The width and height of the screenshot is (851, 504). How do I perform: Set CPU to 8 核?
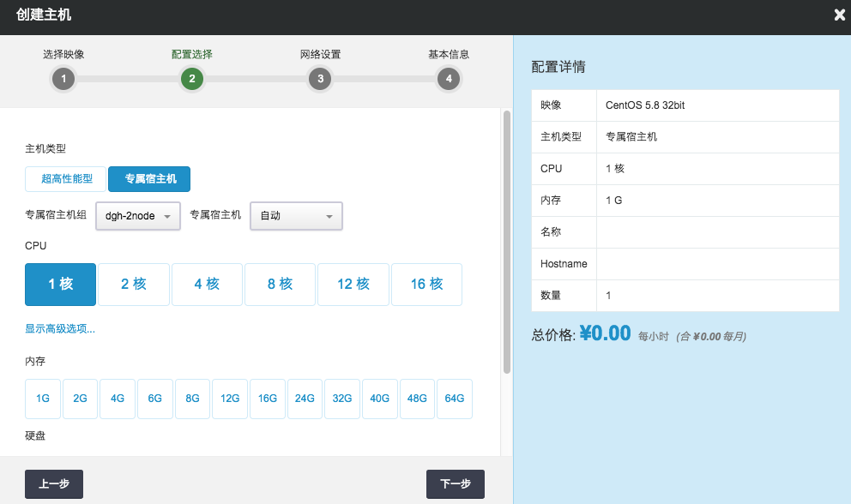[x=280, y=285]
